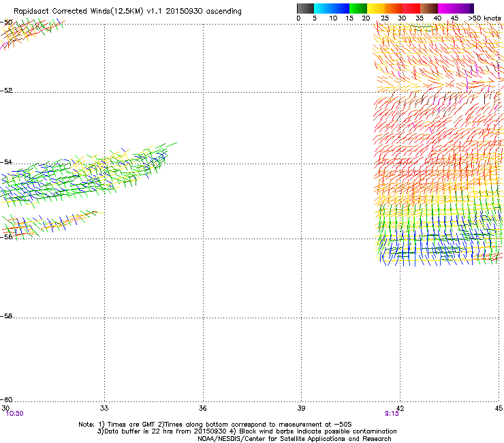Click the 33 longitude axis label
This screenshot has height=443, width=504.
pyautogui.click(x=104, y=408)
